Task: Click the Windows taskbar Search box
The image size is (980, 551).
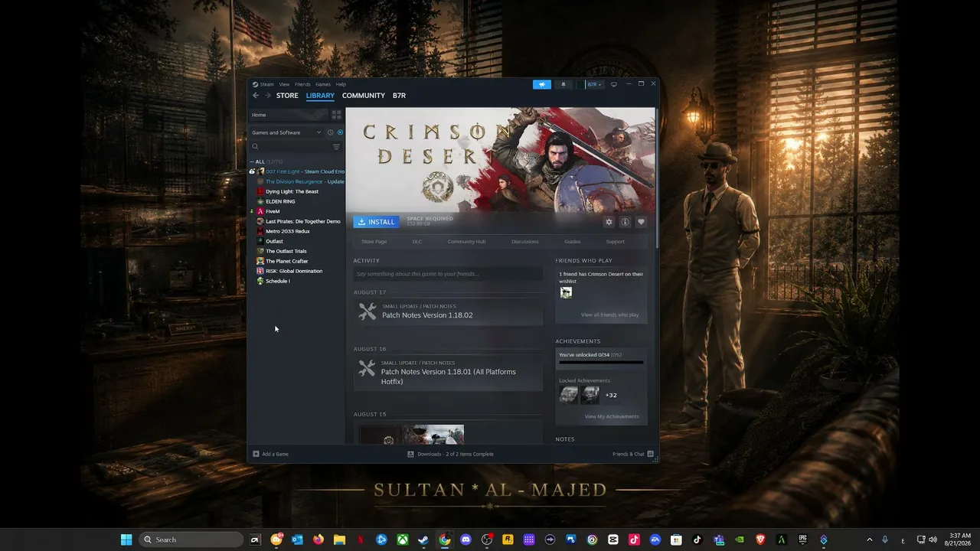Action: (191, 540)
